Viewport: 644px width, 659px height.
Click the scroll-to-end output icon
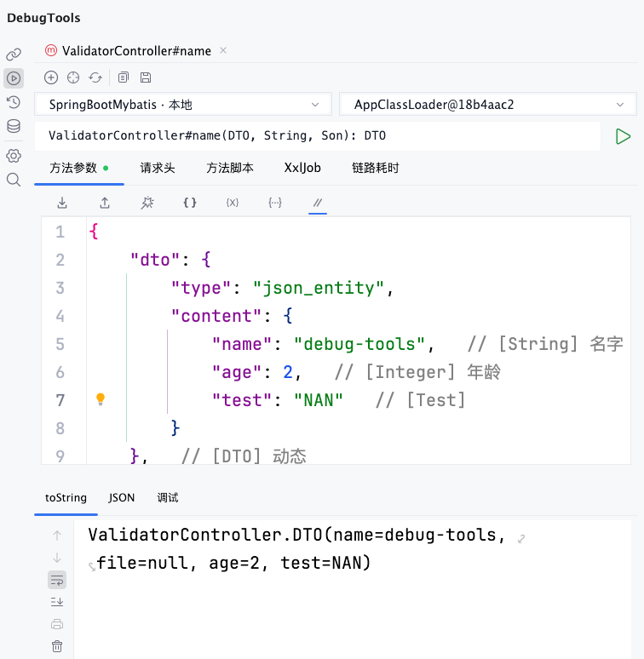57,602
